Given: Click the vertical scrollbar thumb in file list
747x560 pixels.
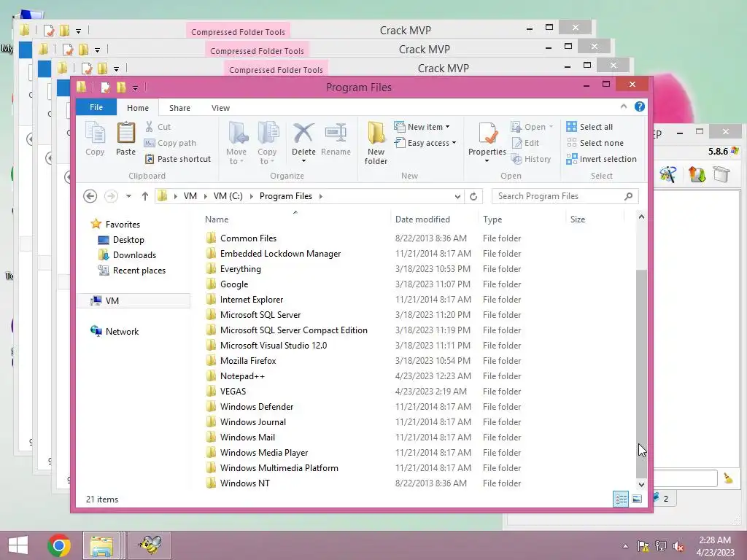Looking at the screenshot, I should pos(641,373).
